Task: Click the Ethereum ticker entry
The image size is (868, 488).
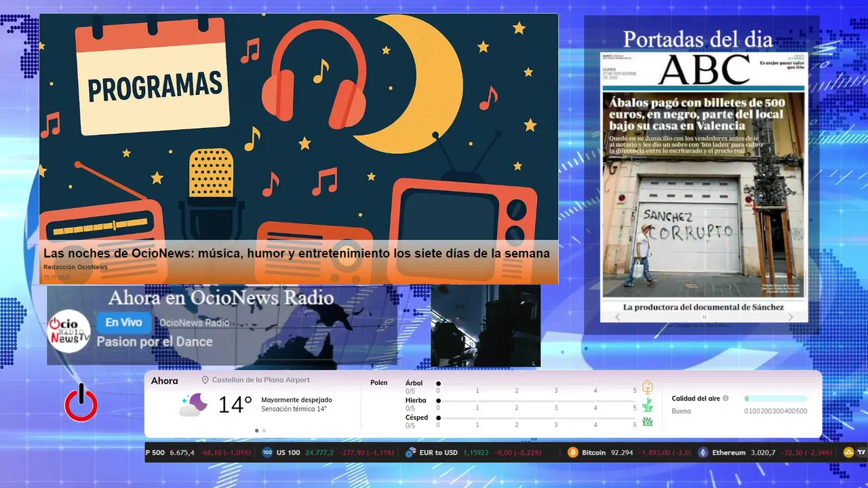Action: (x=766, y=452)
